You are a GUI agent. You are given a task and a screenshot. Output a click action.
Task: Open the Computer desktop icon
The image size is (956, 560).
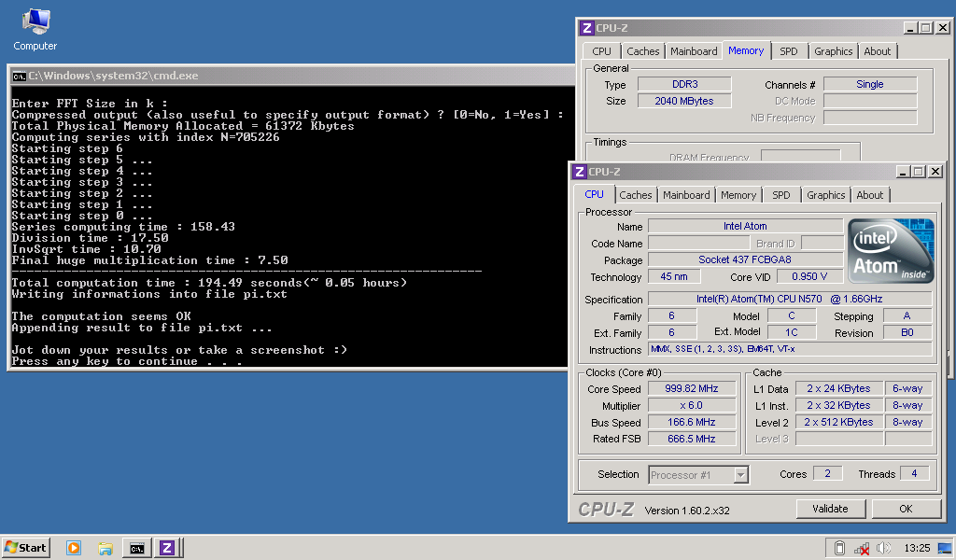click(35, 30)
